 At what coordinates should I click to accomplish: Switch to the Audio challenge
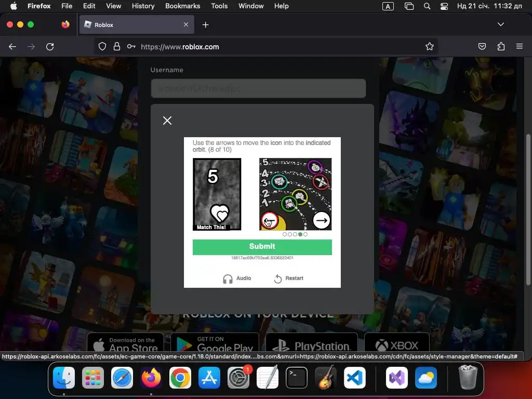click(237, 278)
